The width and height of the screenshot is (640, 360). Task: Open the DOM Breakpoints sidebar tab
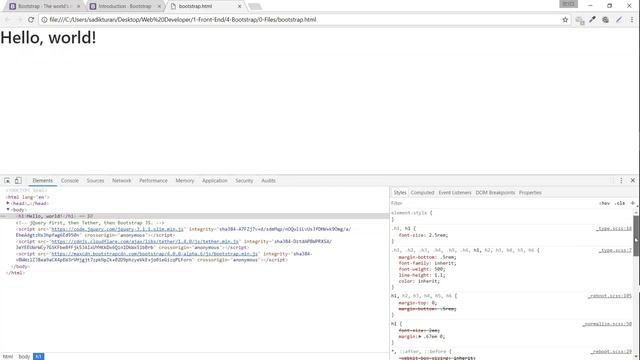(x=495, y=193)
